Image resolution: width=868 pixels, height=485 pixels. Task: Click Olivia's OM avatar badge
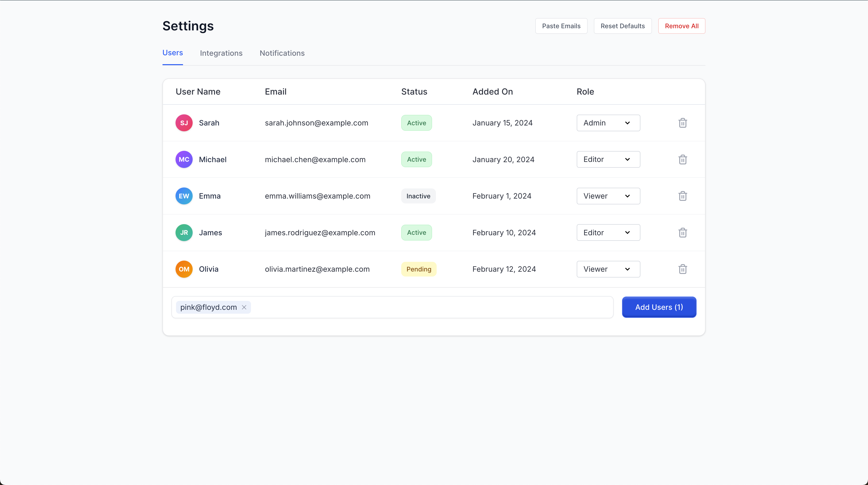coord(184,269)
